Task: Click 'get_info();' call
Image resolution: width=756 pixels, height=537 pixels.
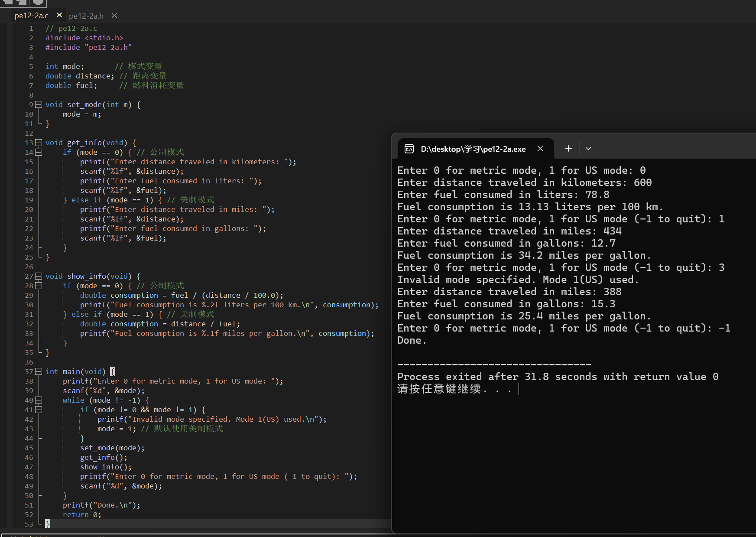Action: click(x=104, y=457)
